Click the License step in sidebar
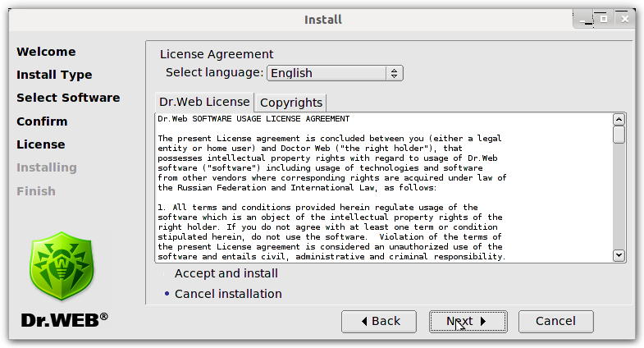Image resolution: width=644 pixels, height=348 pixels. click(x=41, y=144)
